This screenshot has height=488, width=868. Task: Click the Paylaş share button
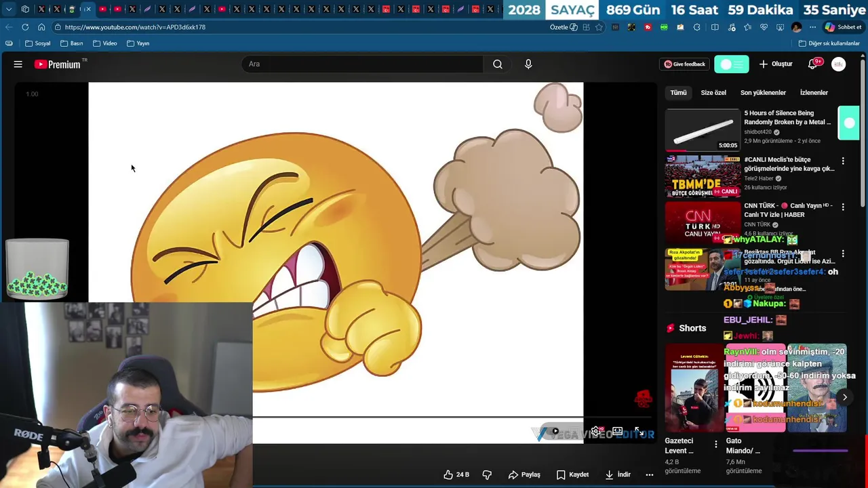pyautogui.click(x=524, y=474)
